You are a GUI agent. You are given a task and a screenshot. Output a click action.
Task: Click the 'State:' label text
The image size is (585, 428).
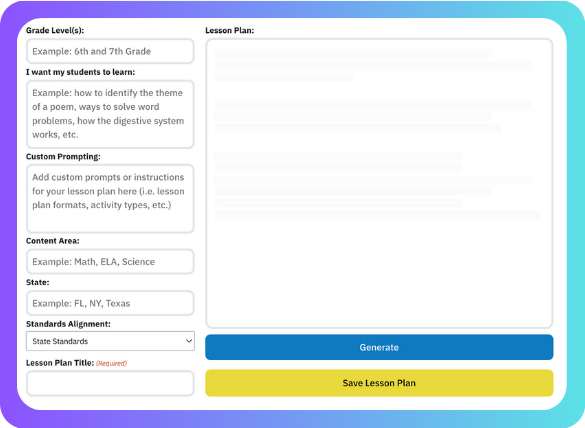click(38, 282)
